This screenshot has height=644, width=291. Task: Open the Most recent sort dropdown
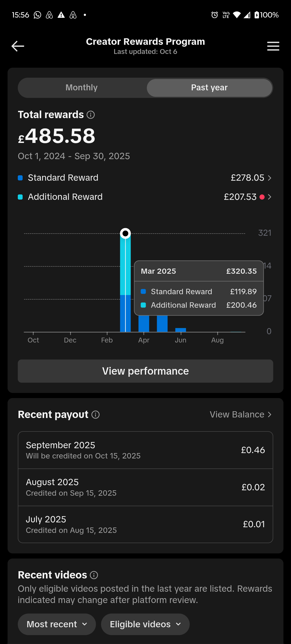pyautogui.click(x=57, y=624)
